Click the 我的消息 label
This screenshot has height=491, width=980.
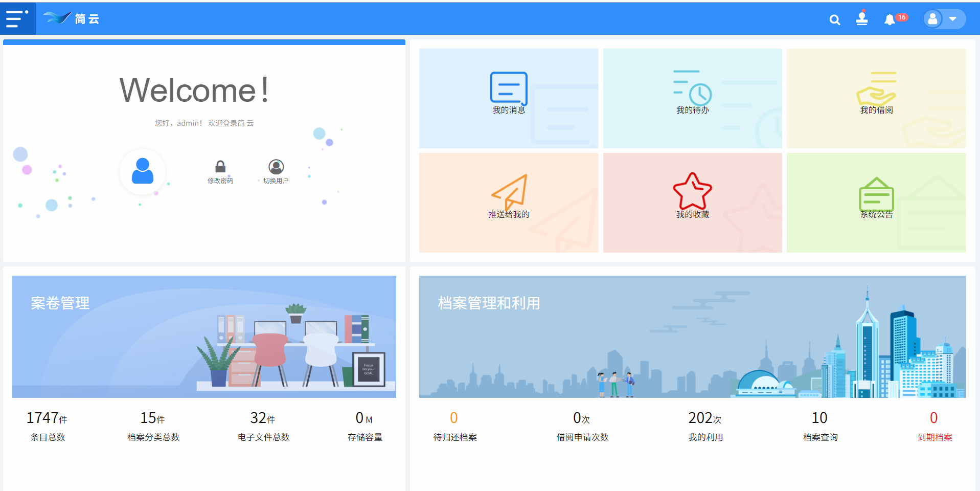[509, 110]
